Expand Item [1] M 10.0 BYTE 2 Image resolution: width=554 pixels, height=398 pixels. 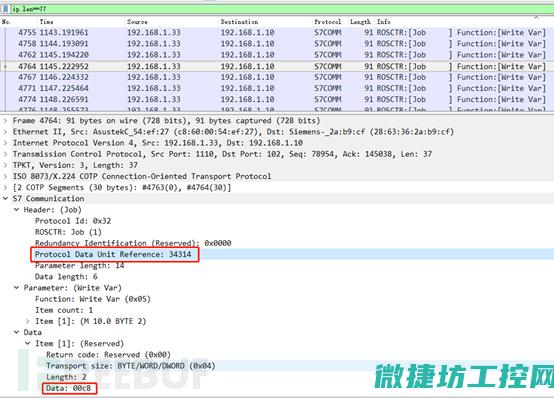click(28, 321)
